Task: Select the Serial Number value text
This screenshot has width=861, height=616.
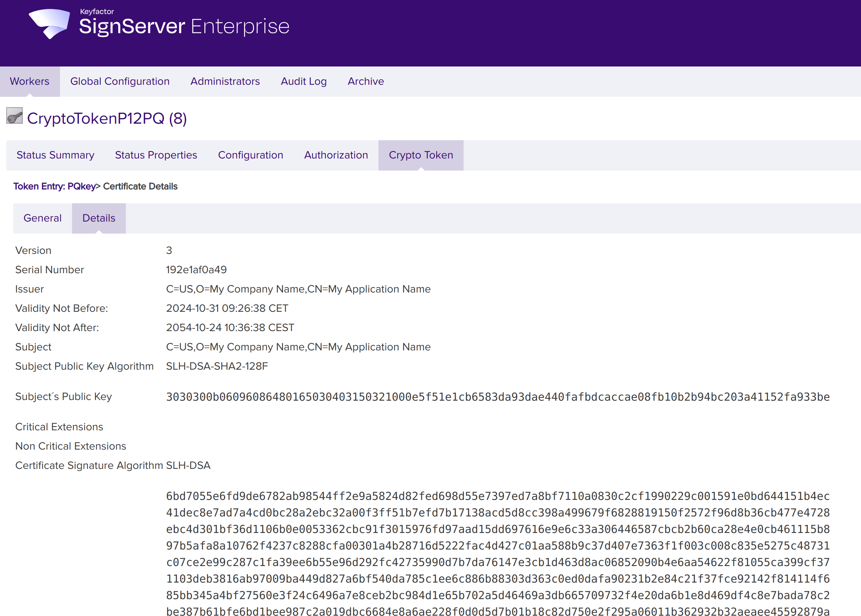Action: [196, 270]
